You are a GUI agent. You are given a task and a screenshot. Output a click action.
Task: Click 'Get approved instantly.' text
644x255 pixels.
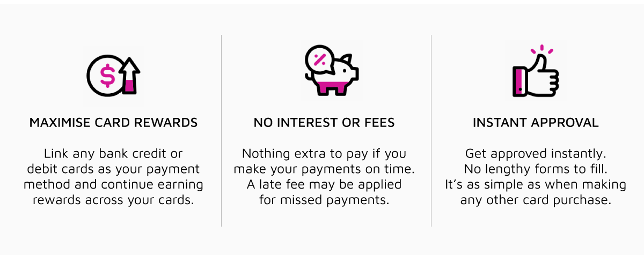coord(536,154)
